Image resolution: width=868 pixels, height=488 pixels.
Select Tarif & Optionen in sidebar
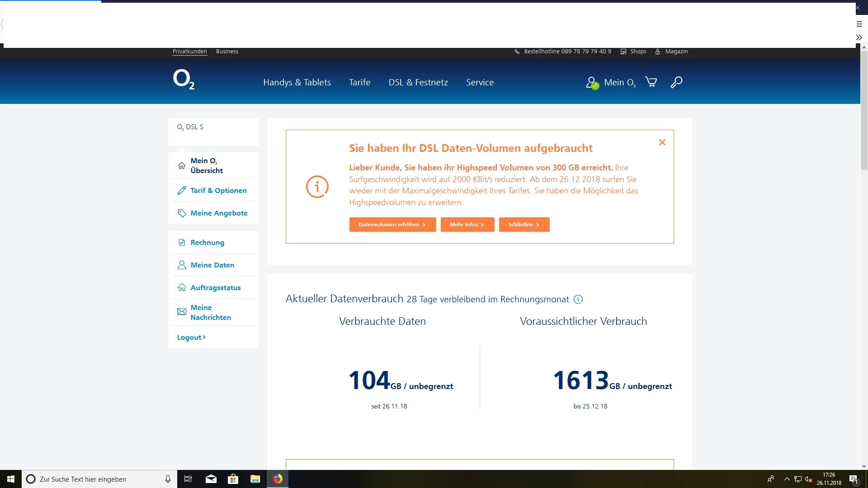[218, 190]
